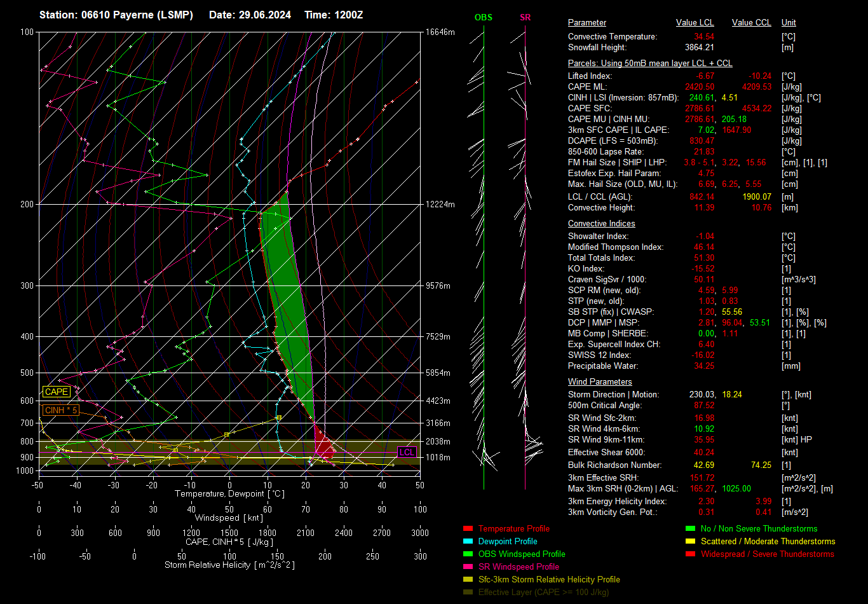This screenshot has width=868, height=604.
Task: Click the green OBS wind barb column header
Action: (x=483, y=18)
